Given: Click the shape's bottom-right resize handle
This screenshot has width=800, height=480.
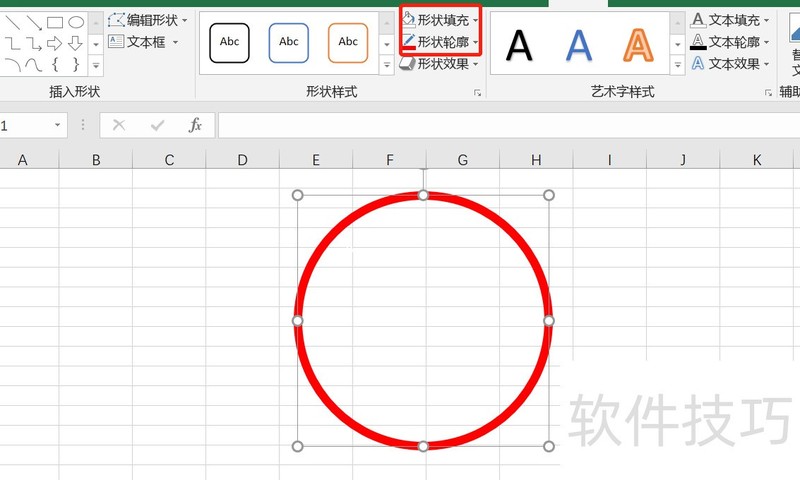Looking at the screenshot, I should [549, 447].
